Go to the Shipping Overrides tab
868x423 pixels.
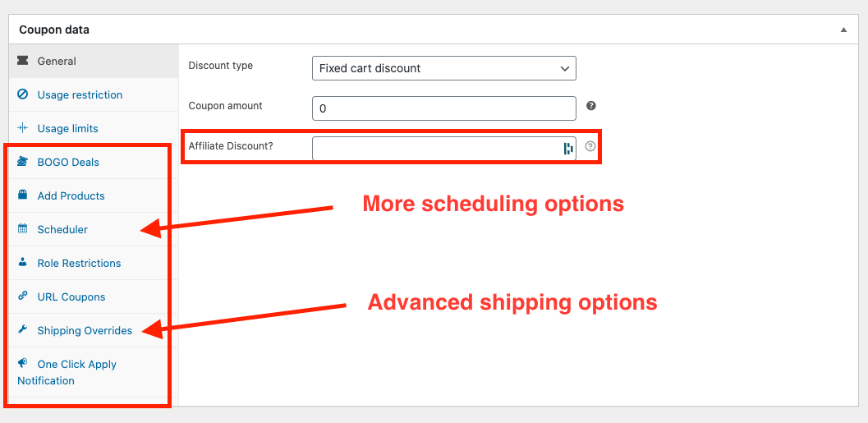click(85, 330)
